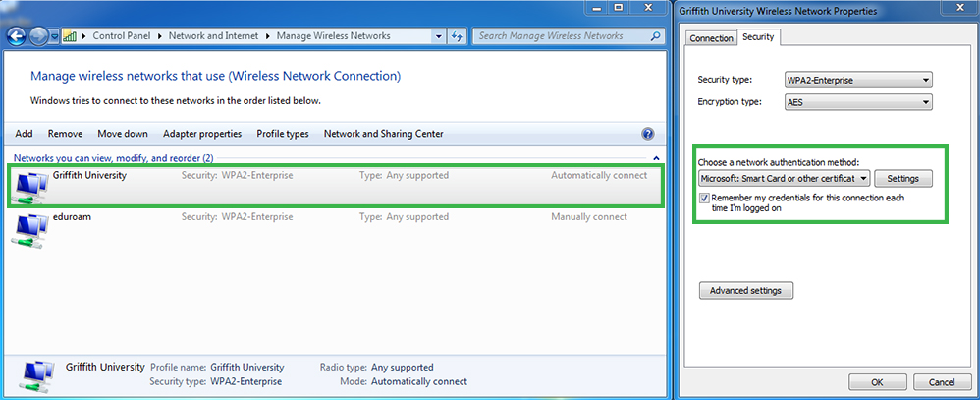Click Remove in the toolbar
Viewport: 980px width, 400px height.
coord(65,134)
